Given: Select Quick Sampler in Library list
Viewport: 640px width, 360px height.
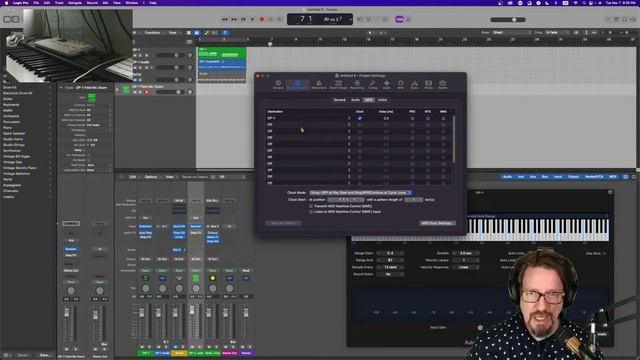Looking at the screenshot, I should (14, 133).
